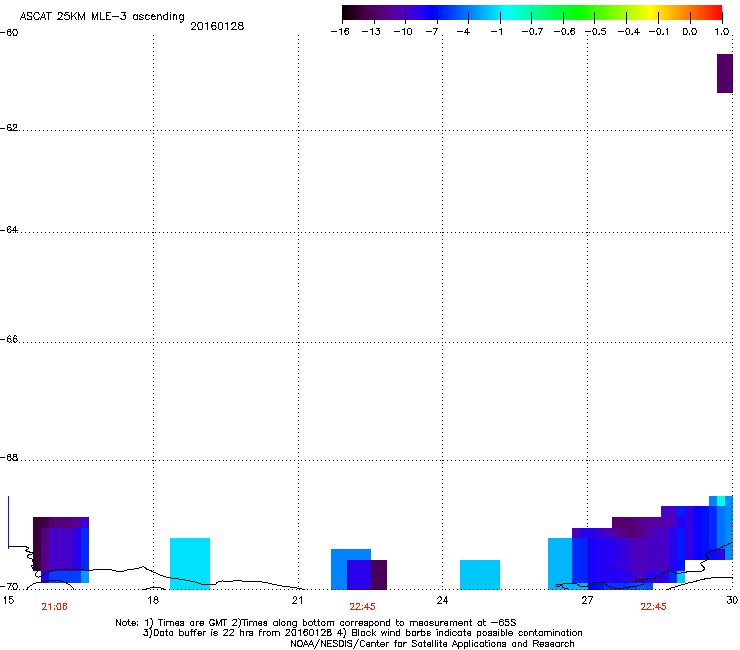The width and height of the screenshot is (740, 650).
Task: Click the "ASCAT 25KM MLE-3 ascending" title
Action: [102, 17]
